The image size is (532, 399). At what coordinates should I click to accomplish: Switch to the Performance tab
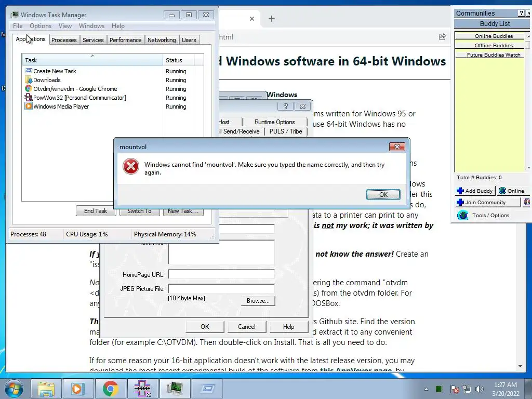click(x=126, y=40)
